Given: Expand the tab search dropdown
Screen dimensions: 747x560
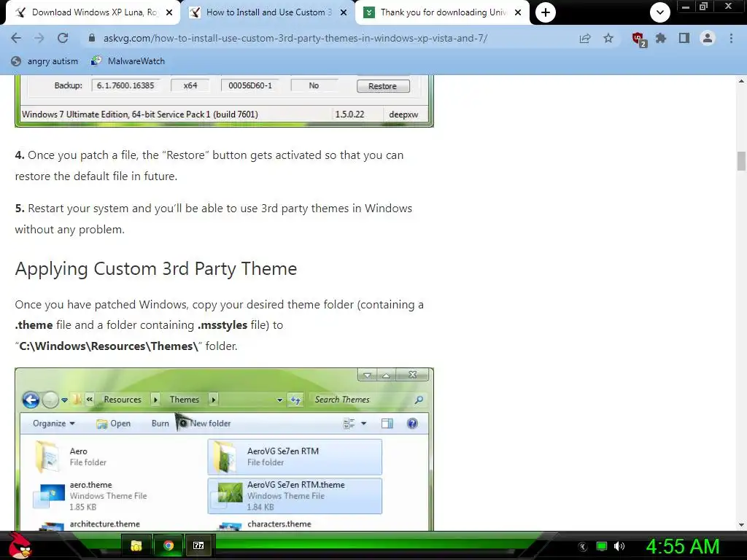Looking at the screenshot, I should click(x=659, y=12).
